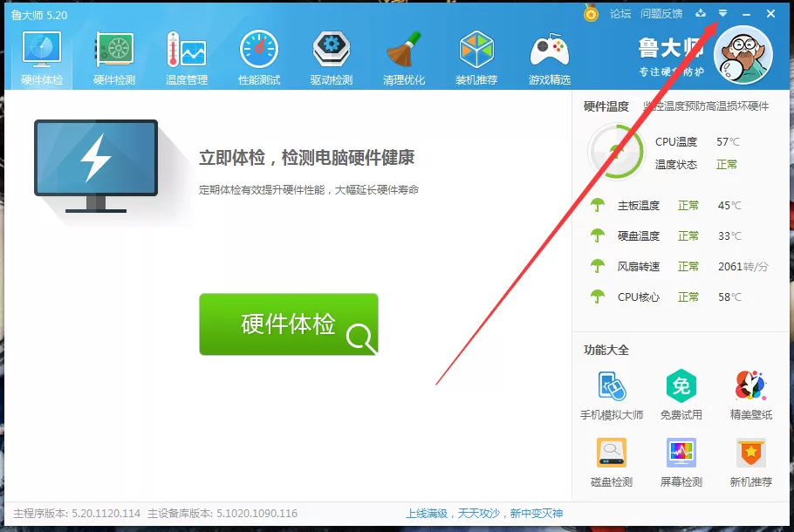This screenshot has height=532, width=794.
Task: Click the 硬盘温度 33℃ value
Action: click(x=729, y=235)
